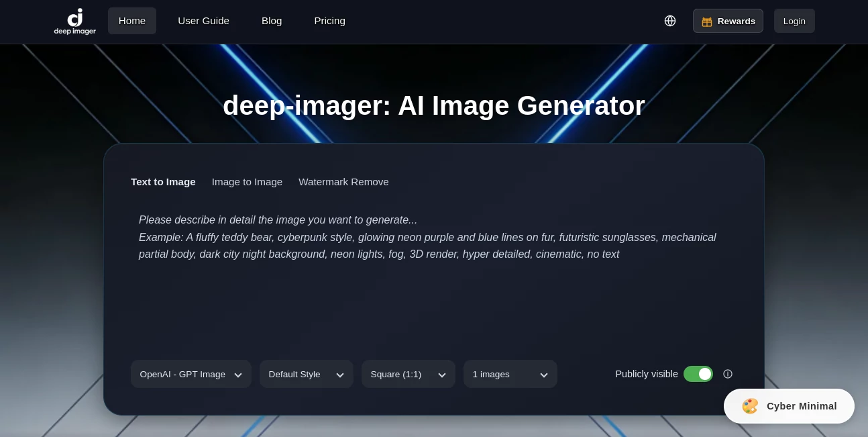Expand the 1 images count dropdown
Viewport: 868px width, 437px height.
510,374
